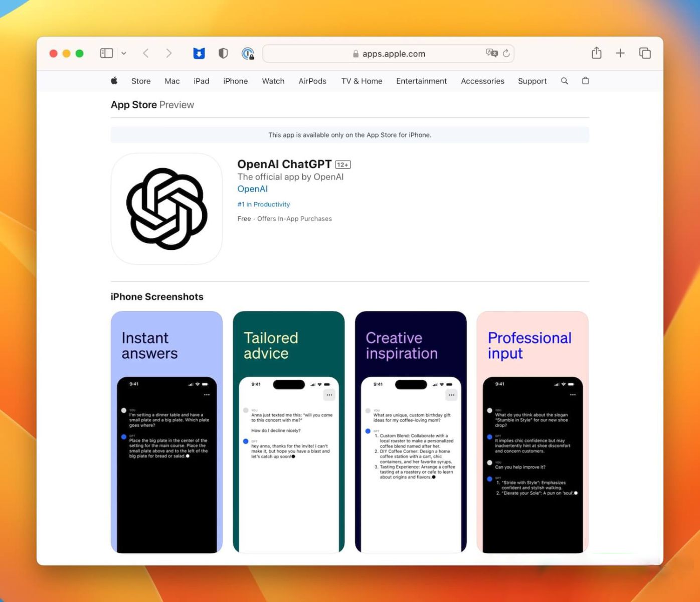
Task: Maximize the window with green button
Action: pos(79,53)
